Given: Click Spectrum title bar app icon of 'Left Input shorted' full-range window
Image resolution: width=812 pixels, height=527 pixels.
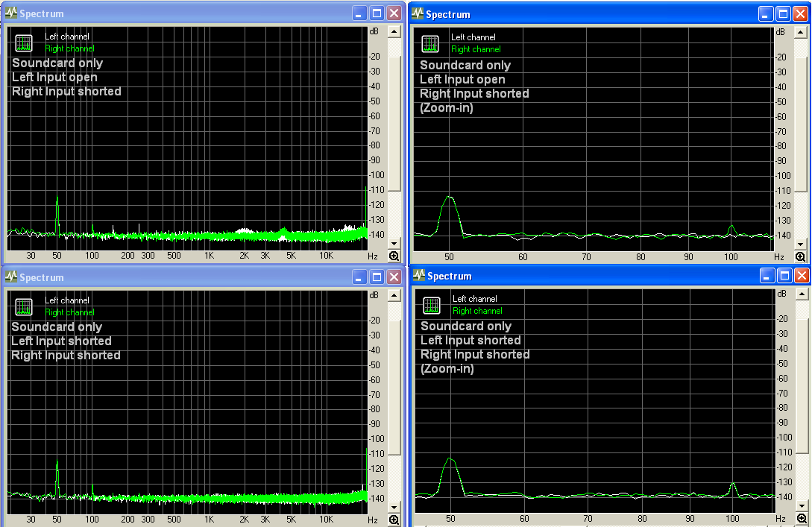Looking at the screenshot, I should click(11, 277).
